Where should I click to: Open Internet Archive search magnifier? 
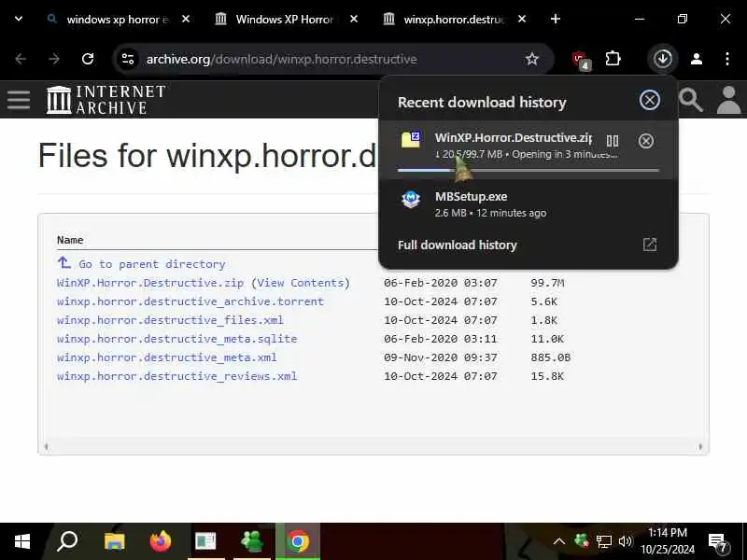[690, 100]
